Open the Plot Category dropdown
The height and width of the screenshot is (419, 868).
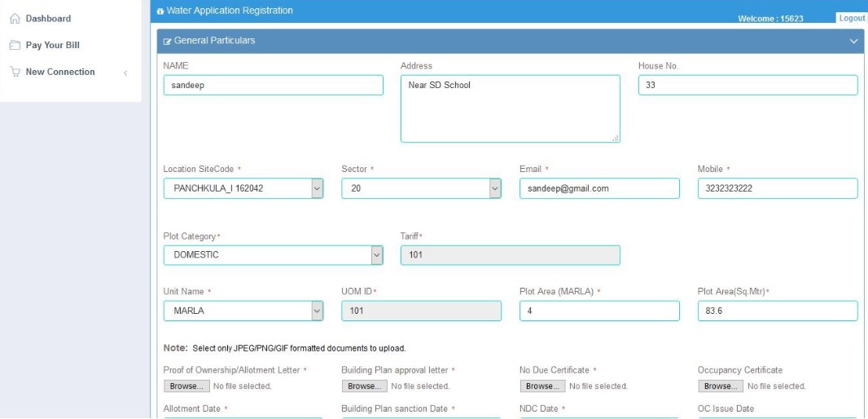click(273, 255)
